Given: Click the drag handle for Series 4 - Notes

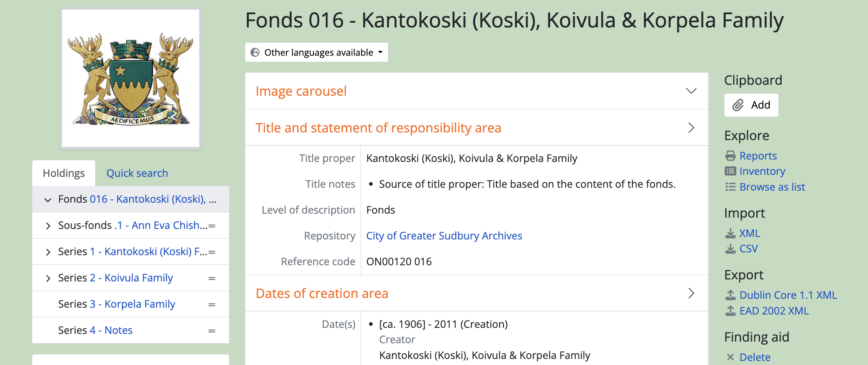Looking at the screenshot, I should [212, 331].
